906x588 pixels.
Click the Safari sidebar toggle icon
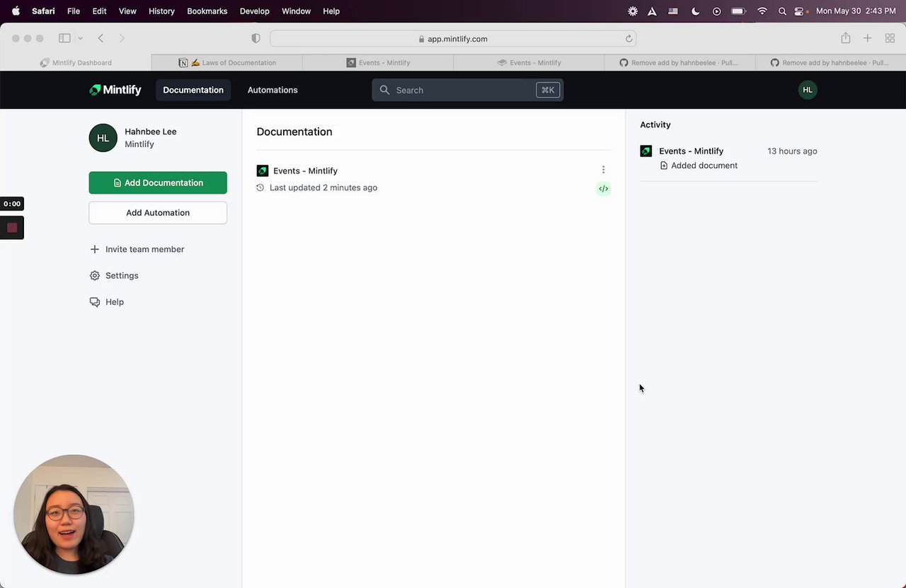tap(64, 38)
